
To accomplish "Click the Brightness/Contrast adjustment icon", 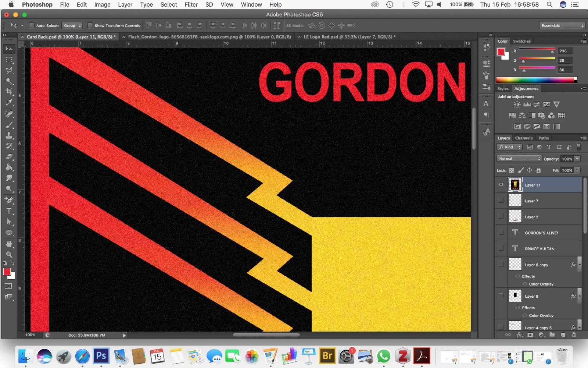I will 517,105.
